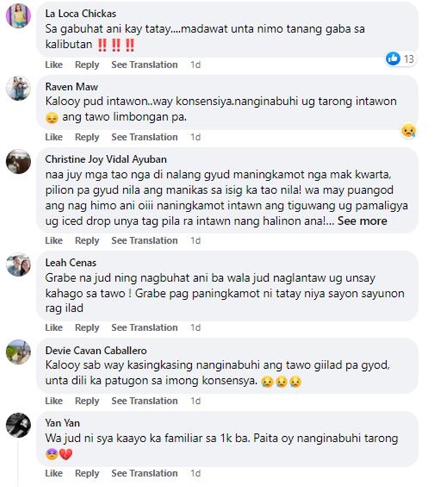The image size is (448, 487).
Task: Reply to Raven Maw's comment
Action: tap(87, 137)
